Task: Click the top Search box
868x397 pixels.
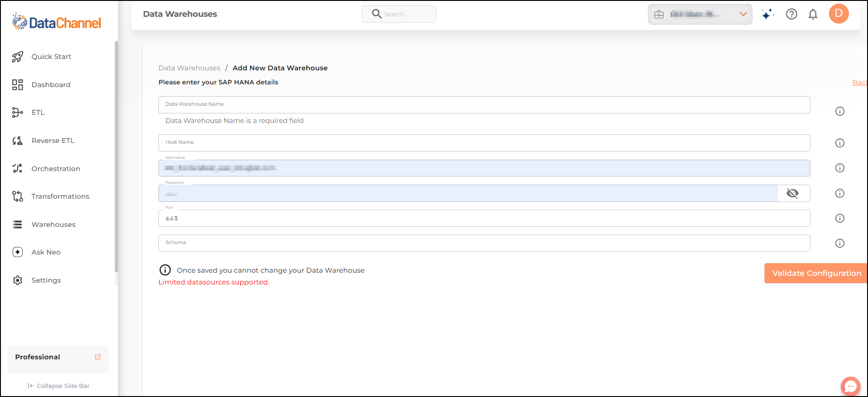Action: click(399, 14)
